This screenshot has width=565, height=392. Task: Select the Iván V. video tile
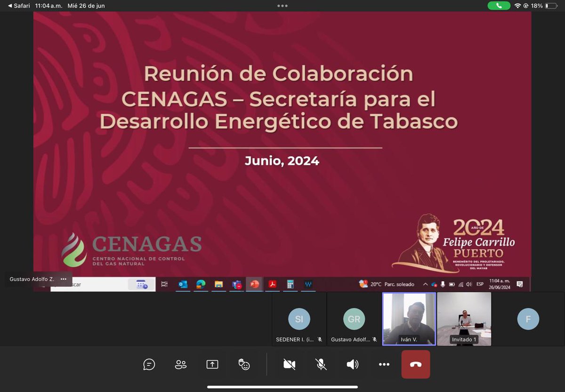pos(409,319)
